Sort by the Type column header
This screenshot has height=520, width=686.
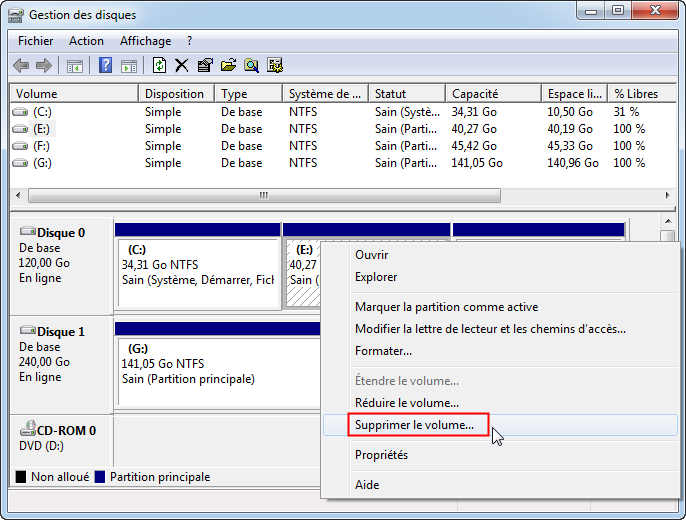(248, 94)
